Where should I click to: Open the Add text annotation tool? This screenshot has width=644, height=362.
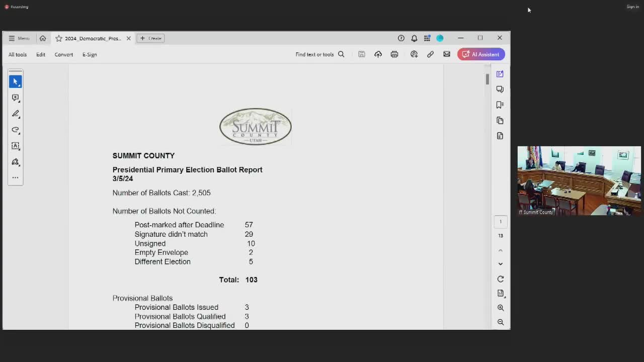(15, 146)
